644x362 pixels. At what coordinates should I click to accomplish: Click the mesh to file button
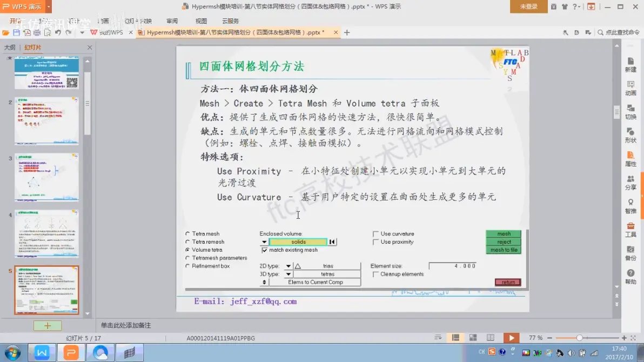[x=504, y=250]
